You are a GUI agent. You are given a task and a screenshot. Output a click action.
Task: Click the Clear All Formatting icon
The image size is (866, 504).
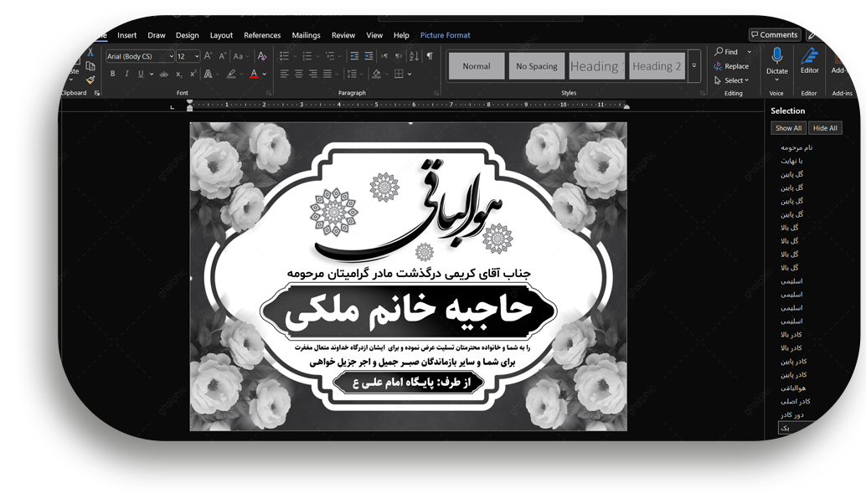tap(261, 56)
